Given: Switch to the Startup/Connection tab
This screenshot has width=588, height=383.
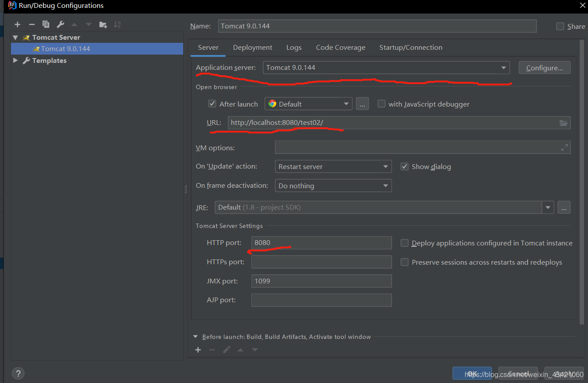Looking at the screenshot, I should (411, 48).
